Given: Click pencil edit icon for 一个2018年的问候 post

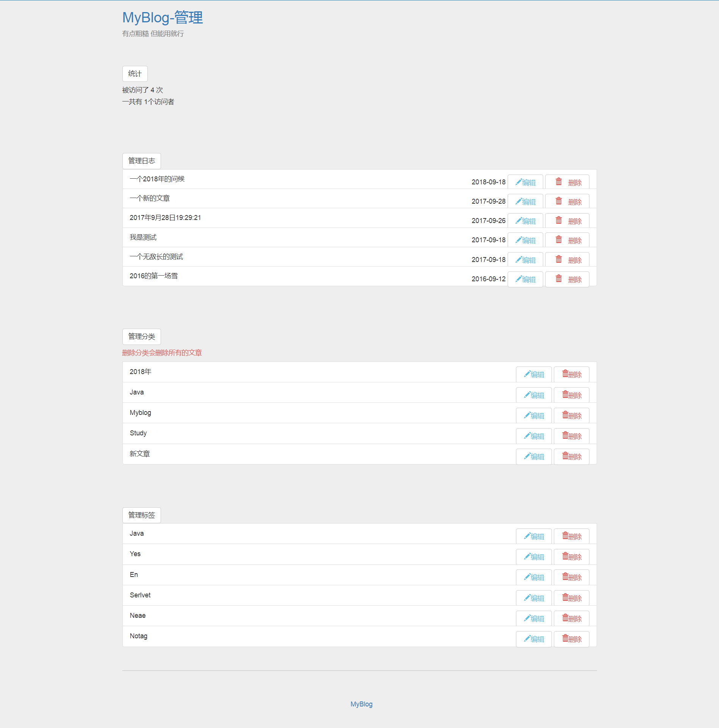Looking at the screenshot, I should 518,182.
